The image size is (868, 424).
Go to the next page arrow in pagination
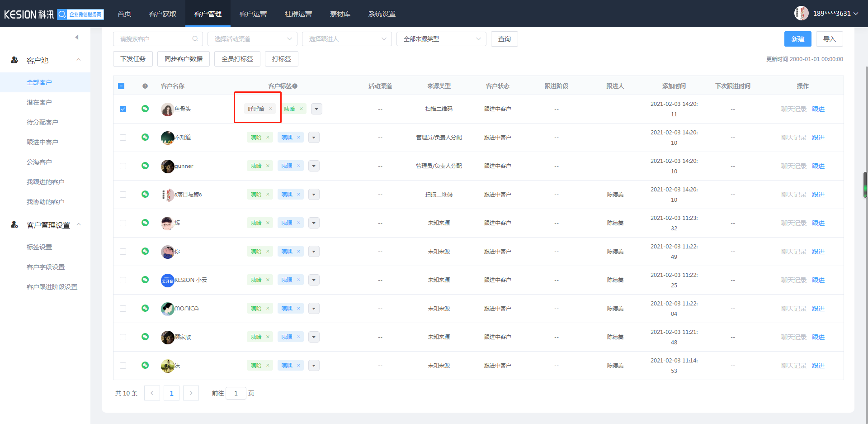[191, 393]
